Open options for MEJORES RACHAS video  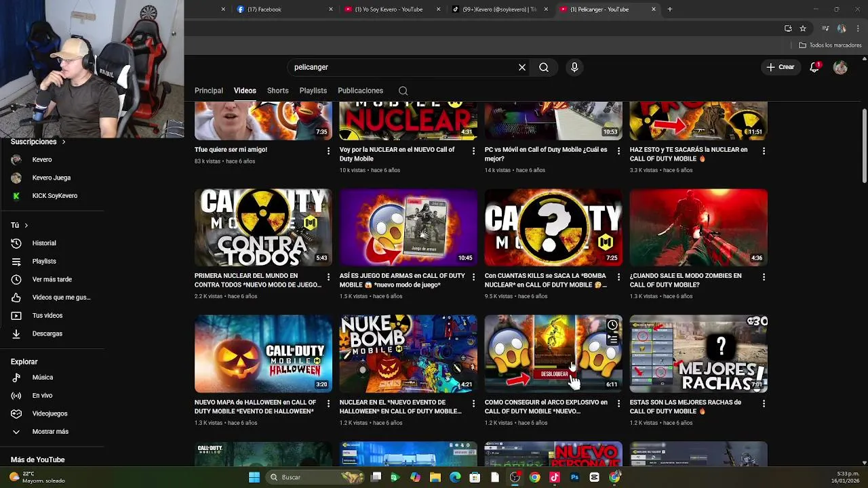[764, 403]
